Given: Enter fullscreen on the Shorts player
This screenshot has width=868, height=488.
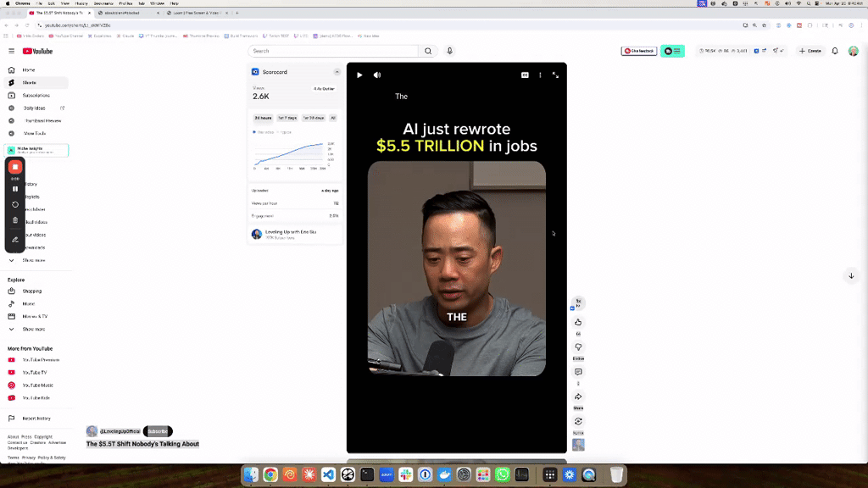Looking at the screenshot, I should coord(555,75).
